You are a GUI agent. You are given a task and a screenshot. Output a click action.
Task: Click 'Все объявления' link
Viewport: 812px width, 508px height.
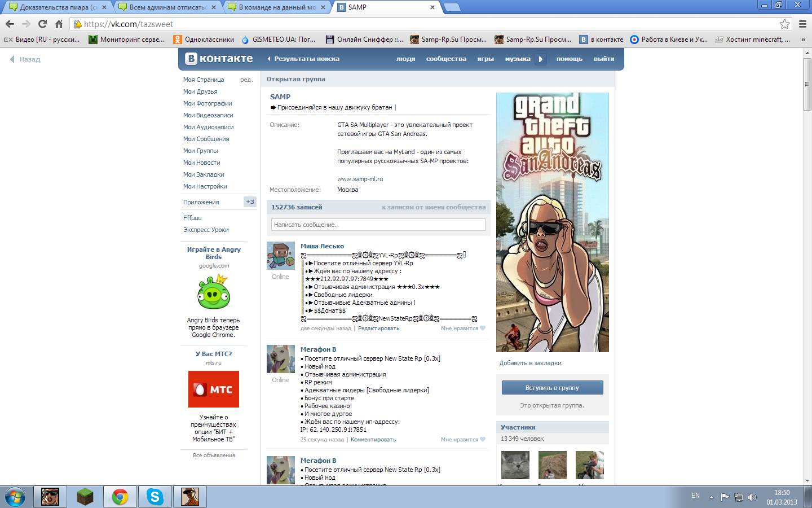point(214,456)
